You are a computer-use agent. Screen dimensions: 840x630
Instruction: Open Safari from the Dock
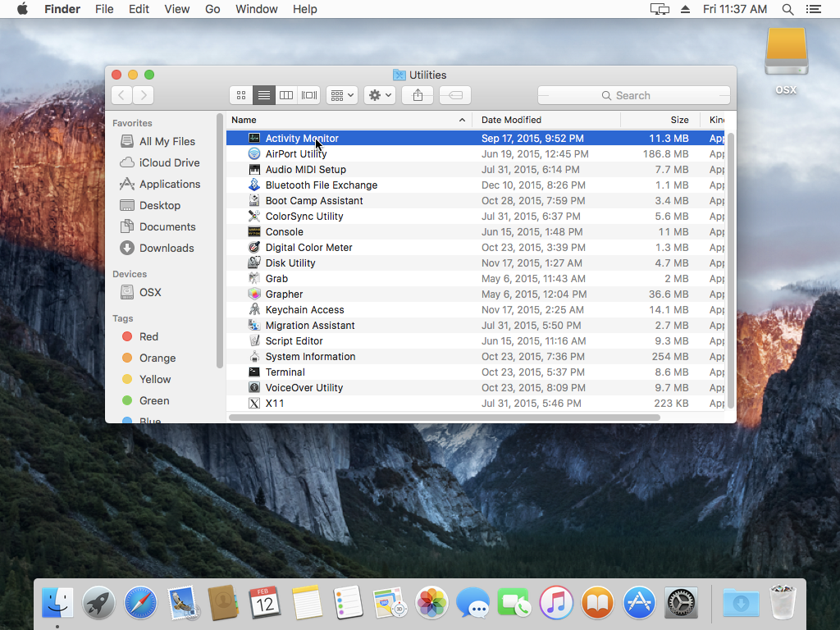coord(140,602)
